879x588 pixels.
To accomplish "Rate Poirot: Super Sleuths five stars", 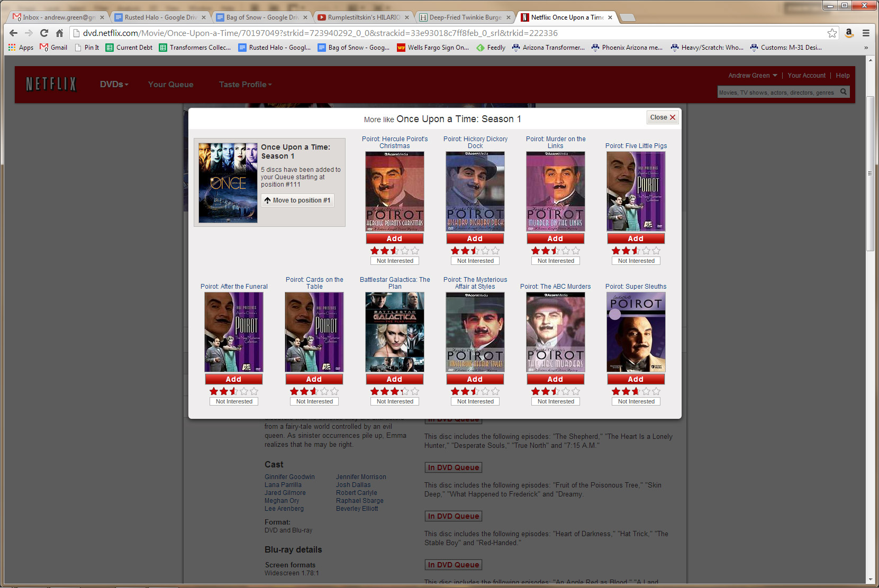I will point(656,391).
